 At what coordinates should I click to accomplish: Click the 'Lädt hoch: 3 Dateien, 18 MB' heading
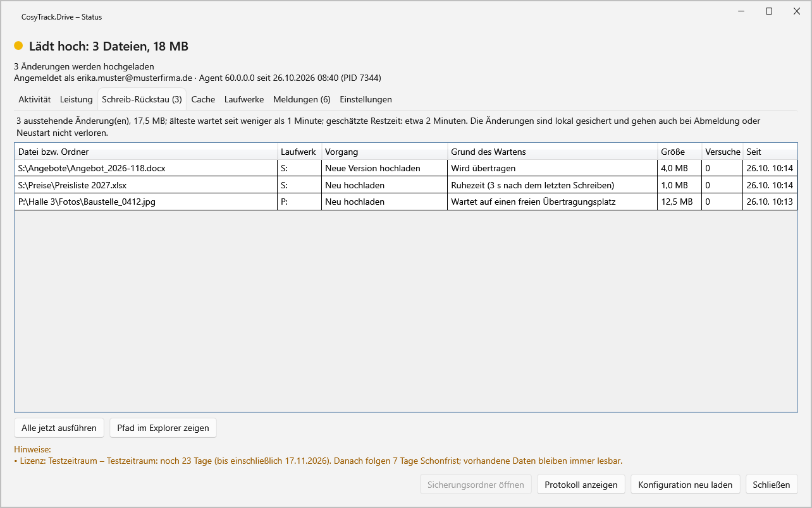109,46
